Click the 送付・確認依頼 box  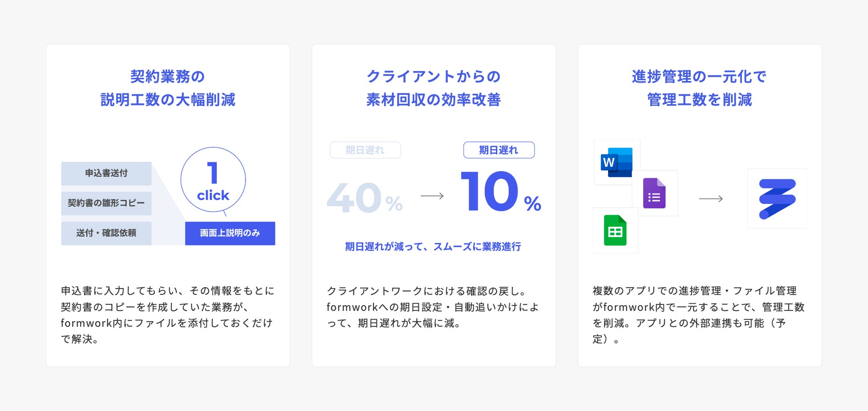click(106, 233)
